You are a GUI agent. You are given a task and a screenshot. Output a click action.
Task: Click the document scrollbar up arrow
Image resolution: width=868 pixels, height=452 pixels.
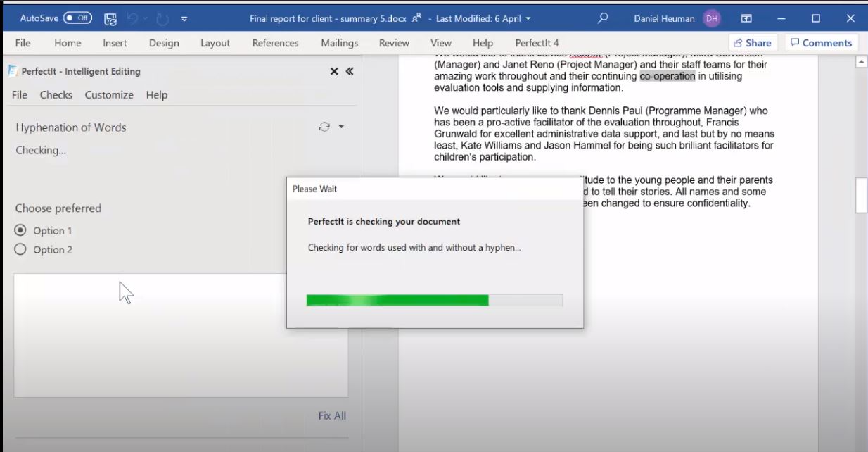pos(861,62)
